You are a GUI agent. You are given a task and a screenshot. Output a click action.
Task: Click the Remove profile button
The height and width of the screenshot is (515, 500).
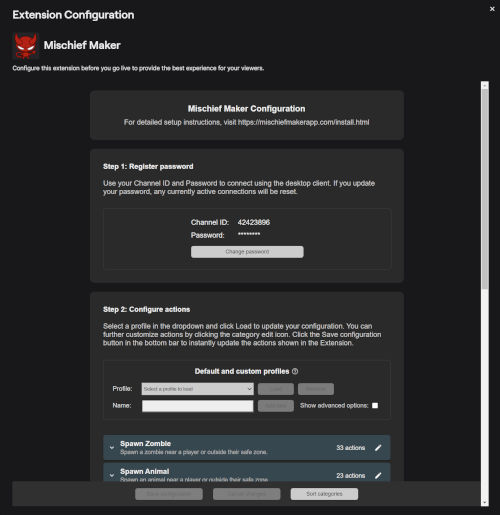pos(316,389)
